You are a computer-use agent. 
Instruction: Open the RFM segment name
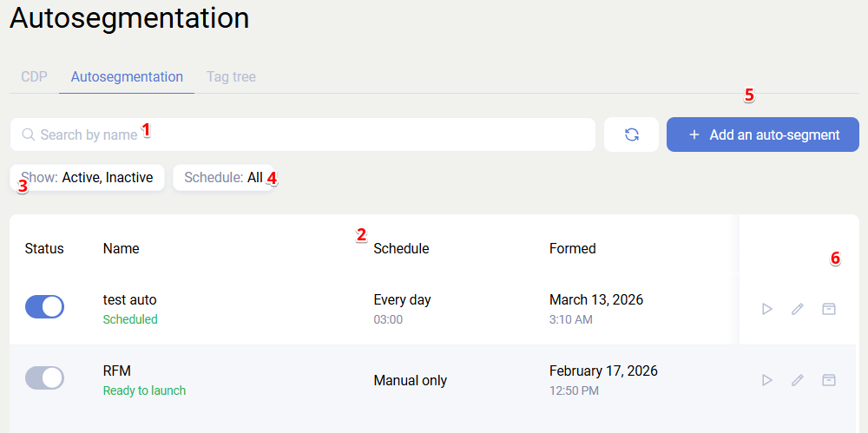[116, 371]
